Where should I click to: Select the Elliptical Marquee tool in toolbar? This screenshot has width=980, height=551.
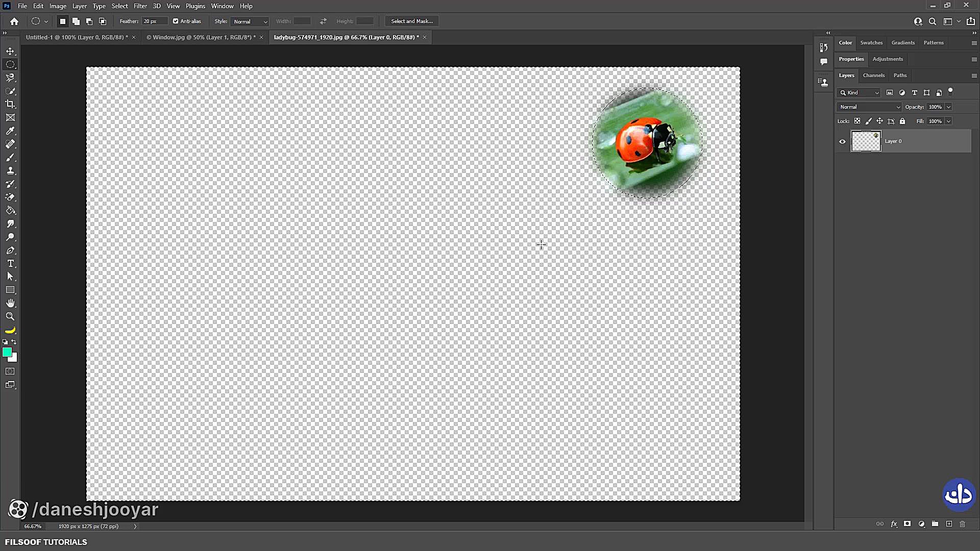coord(10,64)
